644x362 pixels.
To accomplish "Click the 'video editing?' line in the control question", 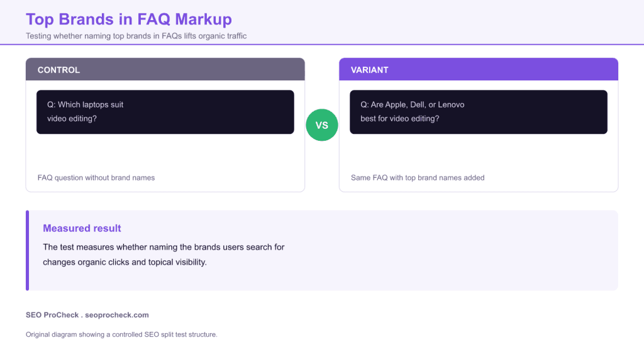I will point(72,119).
